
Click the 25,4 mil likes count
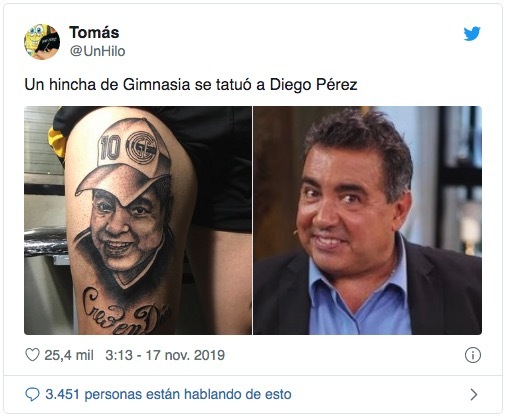pos(69,355)
